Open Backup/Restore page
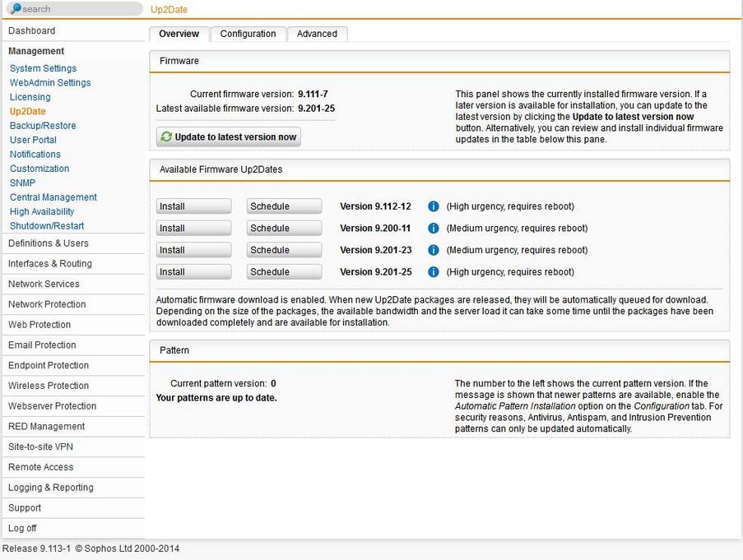This screenshot has height=560, width=743. (43, 126)
